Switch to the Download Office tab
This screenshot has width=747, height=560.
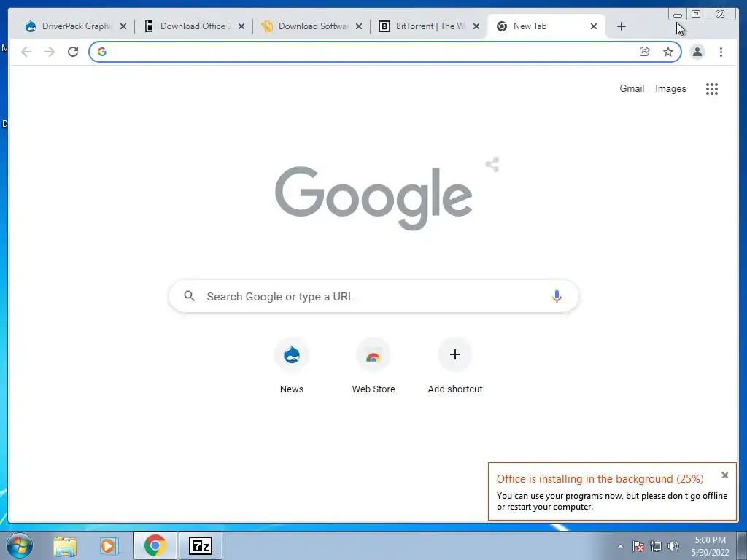click(194, 26)
